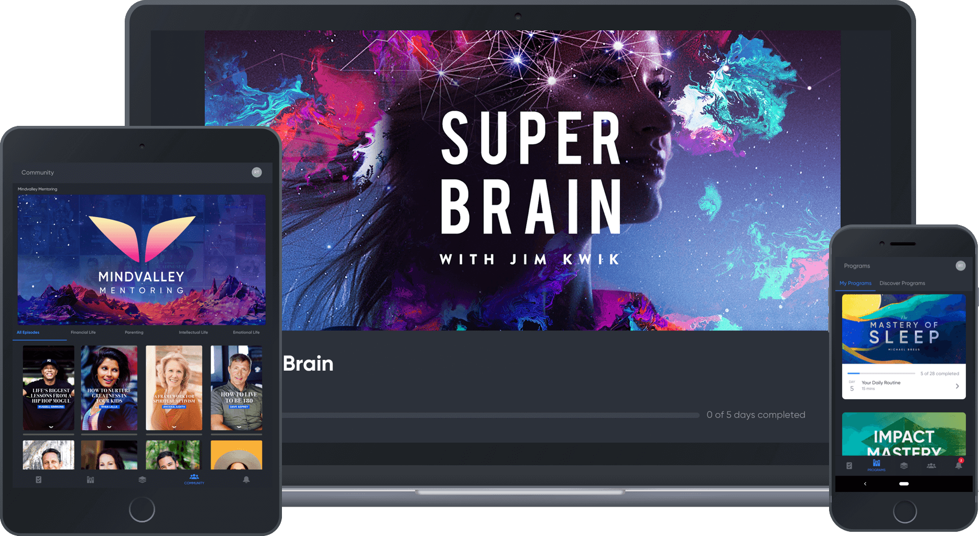Switch to All Episodes tab on tablet
The width and height of the screenshot is (980, 536).
coord(28,333)
